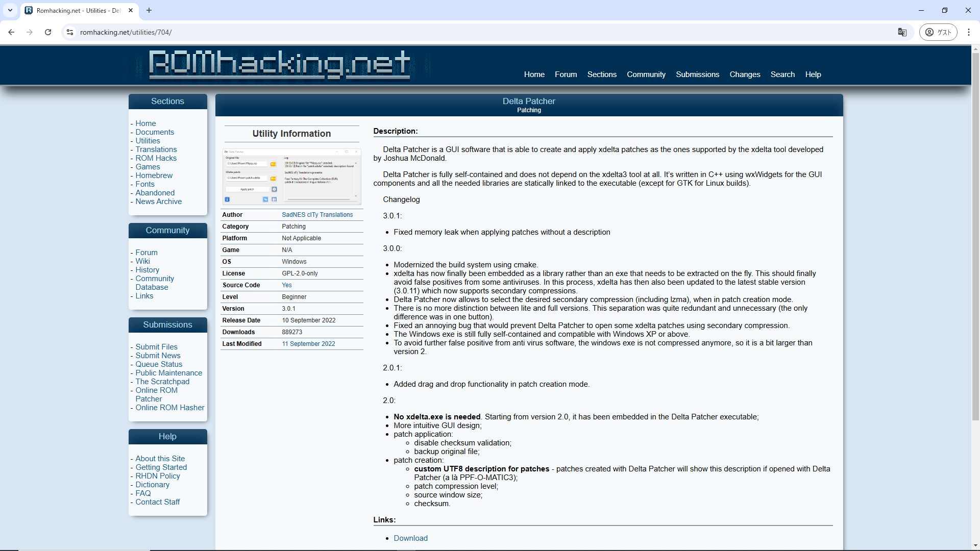Open FAQ help link
Viewport: 980px width, 551px height.
coord(143,493)
